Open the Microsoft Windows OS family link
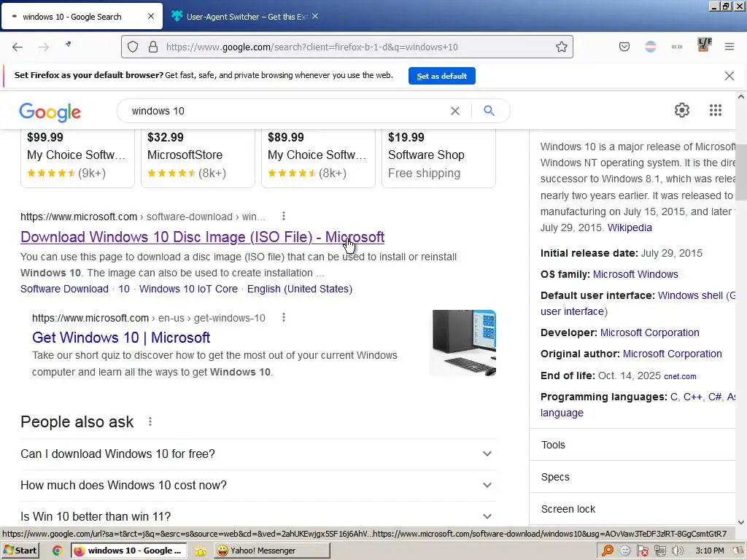This screenshot has width=747, height=560. coord(635,274)
